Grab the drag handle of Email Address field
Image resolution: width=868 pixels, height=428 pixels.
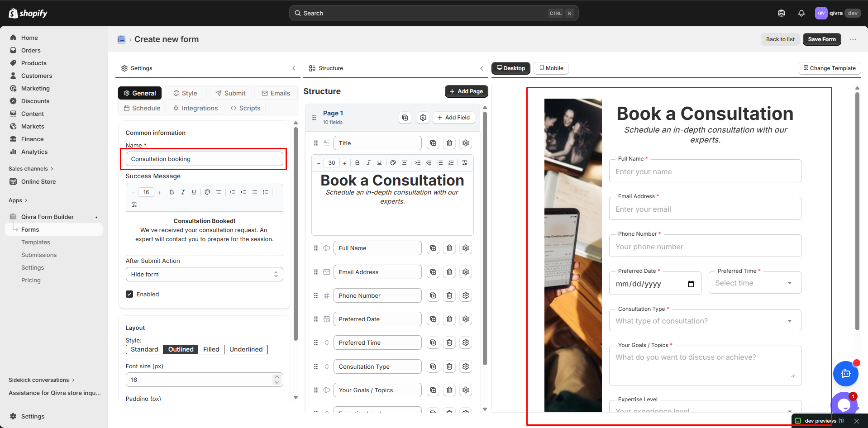(316, 272)
